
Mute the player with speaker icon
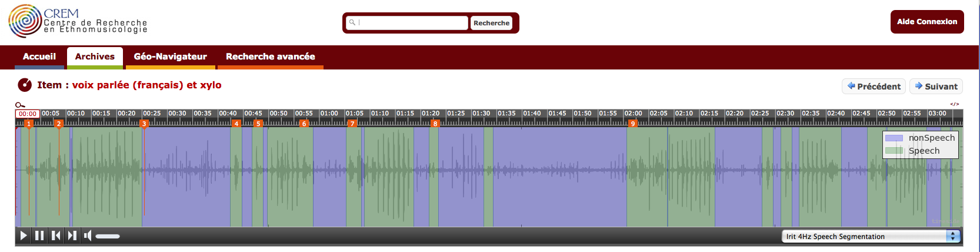click(88, 236)
